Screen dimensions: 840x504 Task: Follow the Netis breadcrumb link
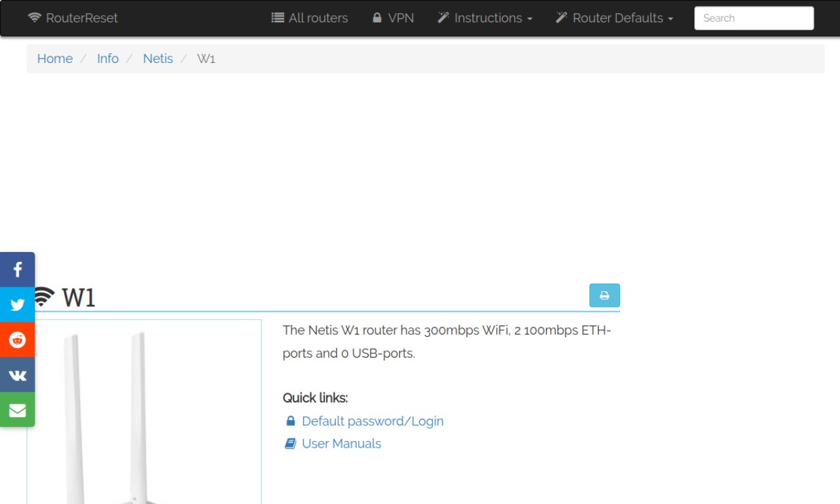(158, 58)
